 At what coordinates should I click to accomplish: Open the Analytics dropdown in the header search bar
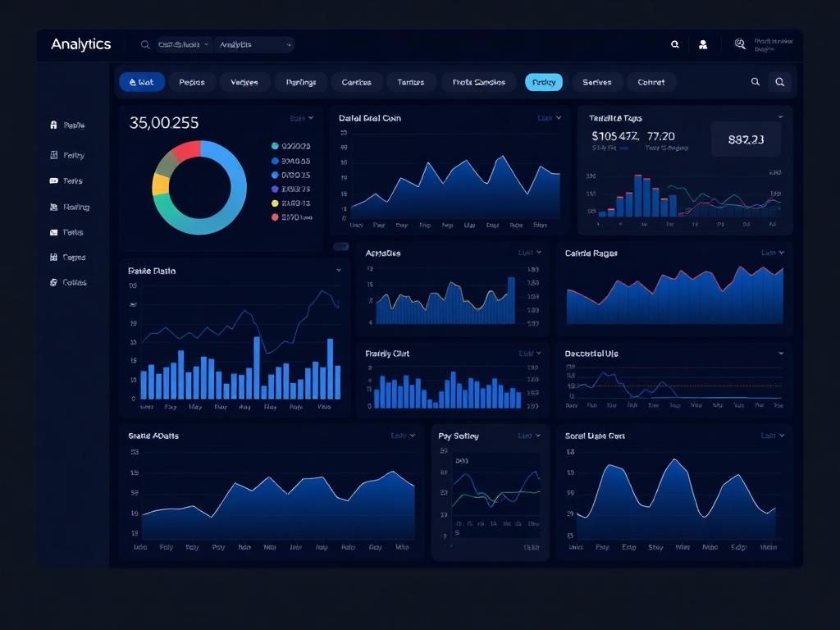tap(254, 45)
